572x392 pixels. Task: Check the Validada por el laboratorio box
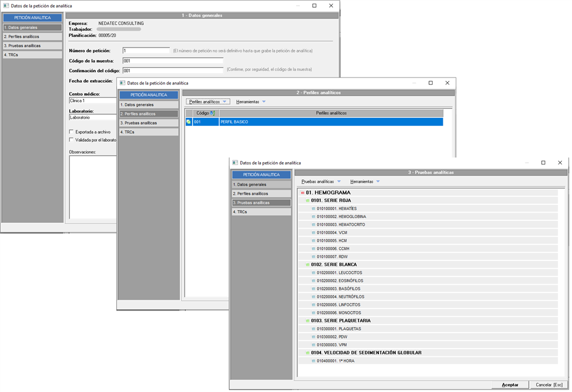[x=71, y=140]
